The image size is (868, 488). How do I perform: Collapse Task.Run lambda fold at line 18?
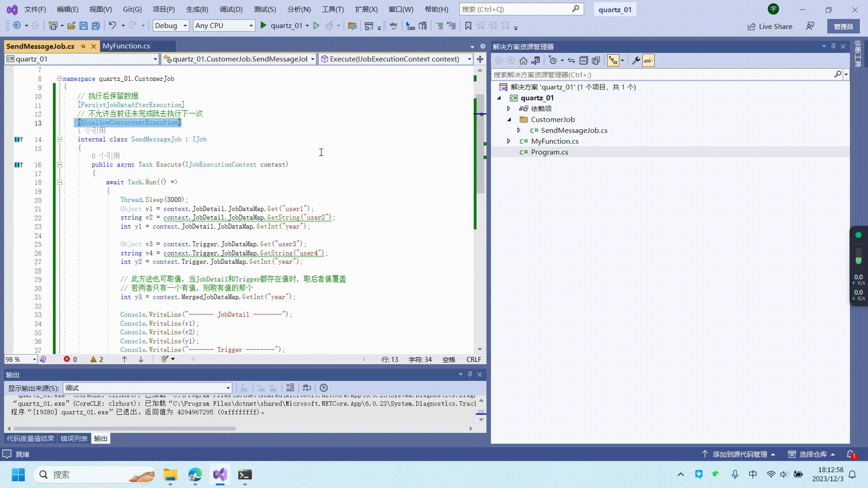click(59, 183)
